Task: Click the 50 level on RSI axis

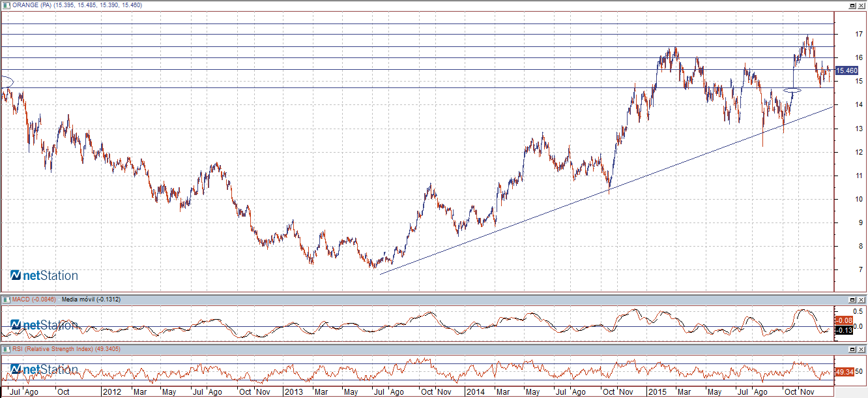Action: (860, 372)
